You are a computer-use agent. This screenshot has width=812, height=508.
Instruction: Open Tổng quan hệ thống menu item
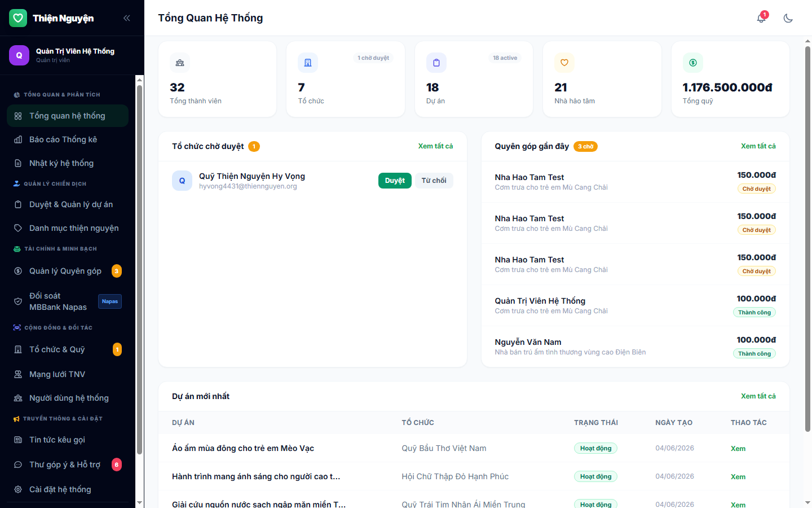coord(68,116)
